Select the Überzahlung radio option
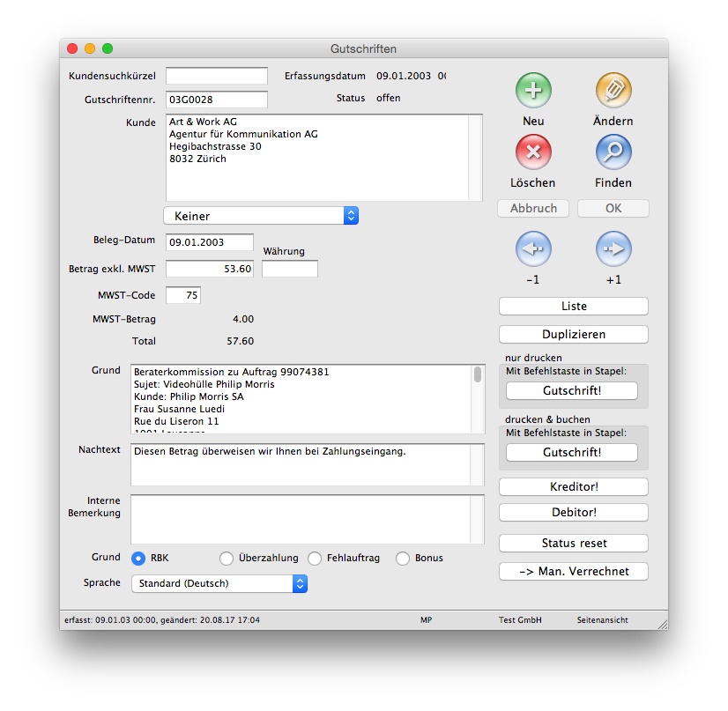The width and height of the screenshot is (728, 711). pos(227,558)
